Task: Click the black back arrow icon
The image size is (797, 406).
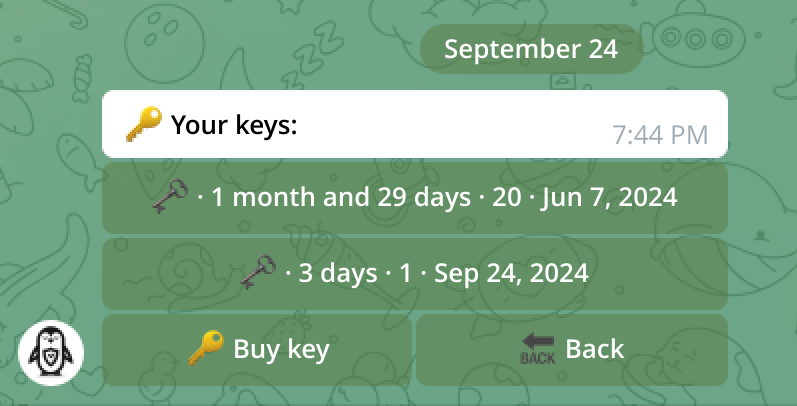Action: (538, 349)
